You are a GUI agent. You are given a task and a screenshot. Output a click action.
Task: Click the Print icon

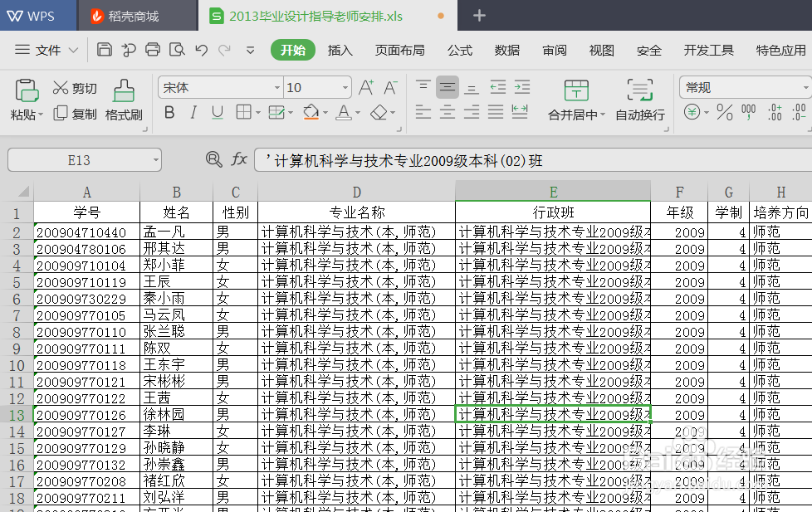click(153, 50)
